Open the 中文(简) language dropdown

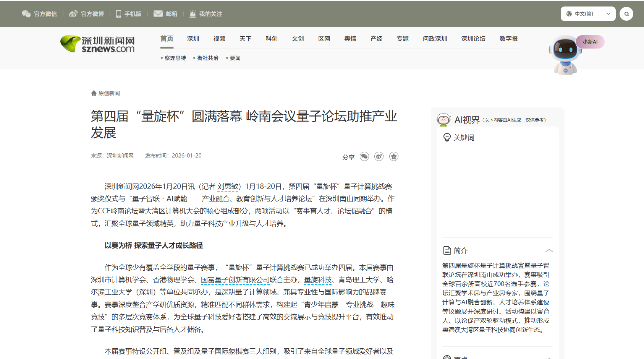pos(588,14)
